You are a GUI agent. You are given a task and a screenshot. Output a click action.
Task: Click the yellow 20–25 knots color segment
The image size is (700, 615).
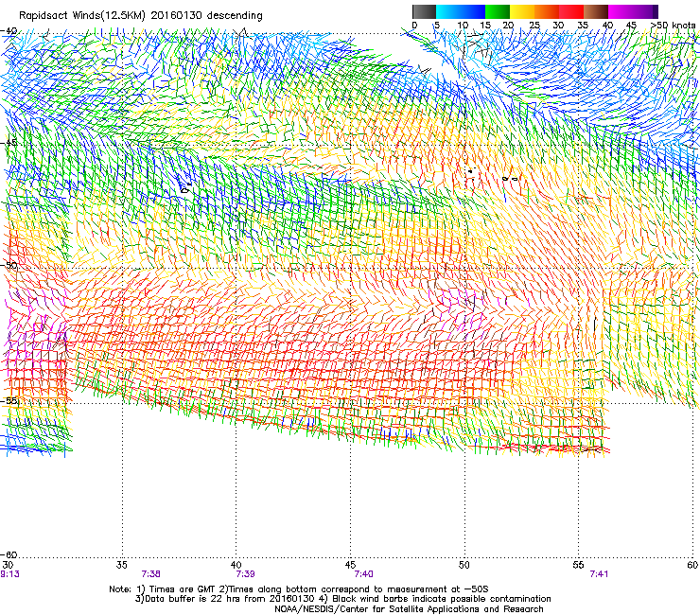coord(522,11)
